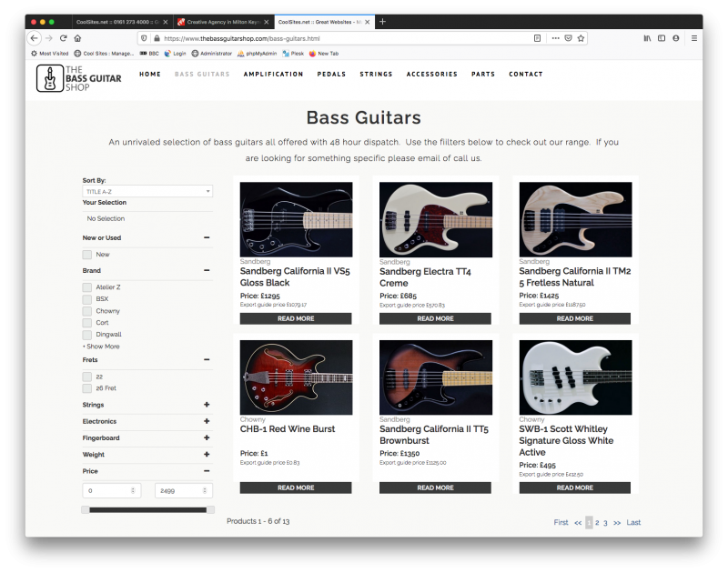This screenshot has height=573, width=728.
Task: Open the phpMyAdmin bookmark
Action: (257, 54)
